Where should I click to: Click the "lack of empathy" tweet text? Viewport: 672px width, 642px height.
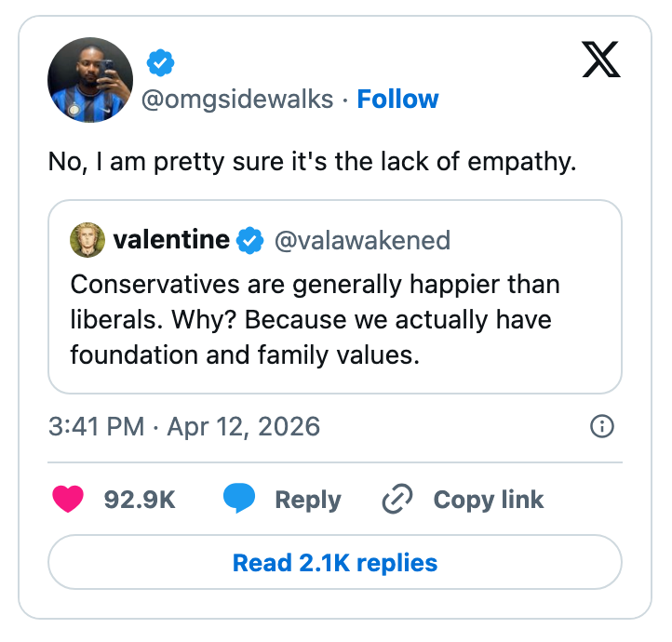pos(313,161)
